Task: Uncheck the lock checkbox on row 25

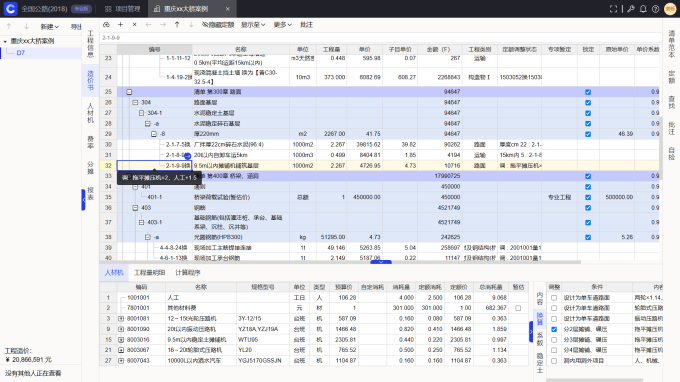Action: tap(588, 92)
